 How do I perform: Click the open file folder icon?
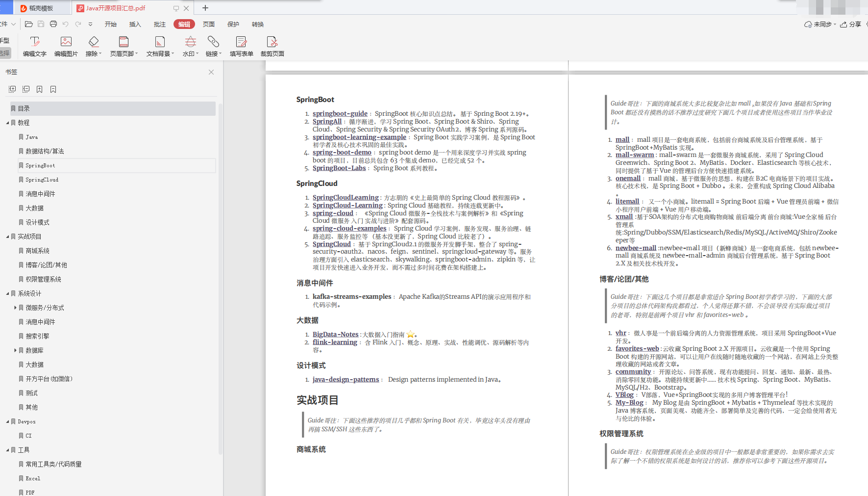29,24
